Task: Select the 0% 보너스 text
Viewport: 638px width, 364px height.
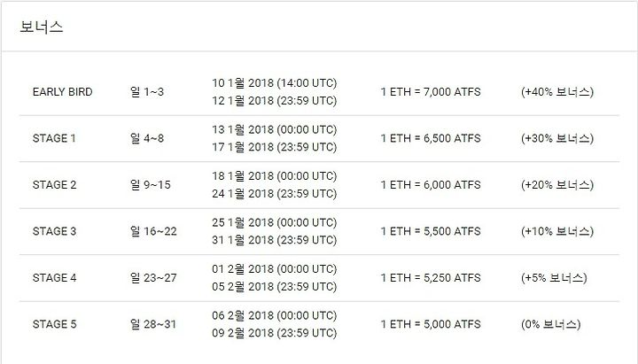Action: pyautogui.click(x=550, y=324)
